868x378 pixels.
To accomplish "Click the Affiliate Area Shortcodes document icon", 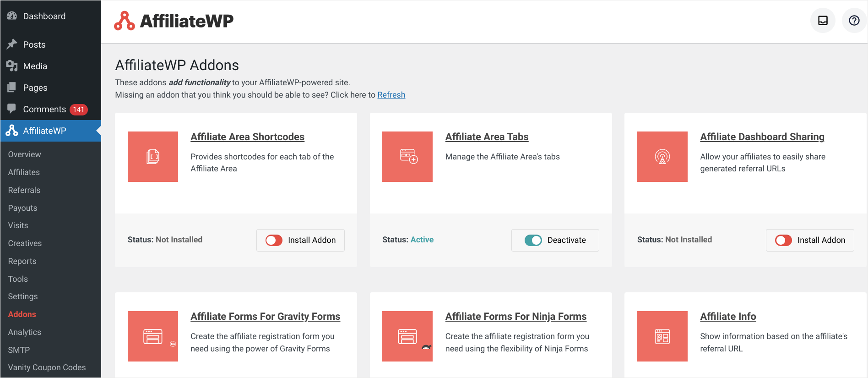I will tap(153, 157).
